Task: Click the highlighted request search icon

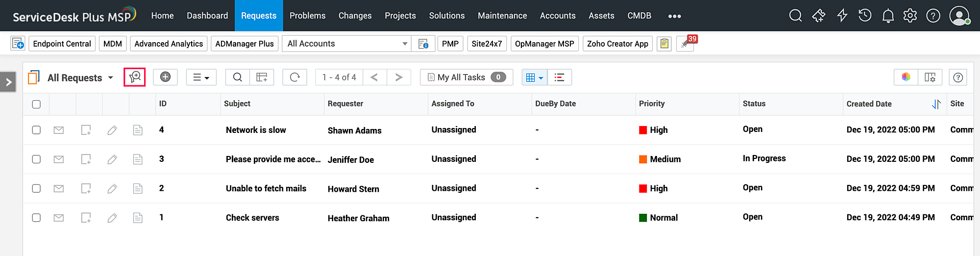Action: (135, 77)
